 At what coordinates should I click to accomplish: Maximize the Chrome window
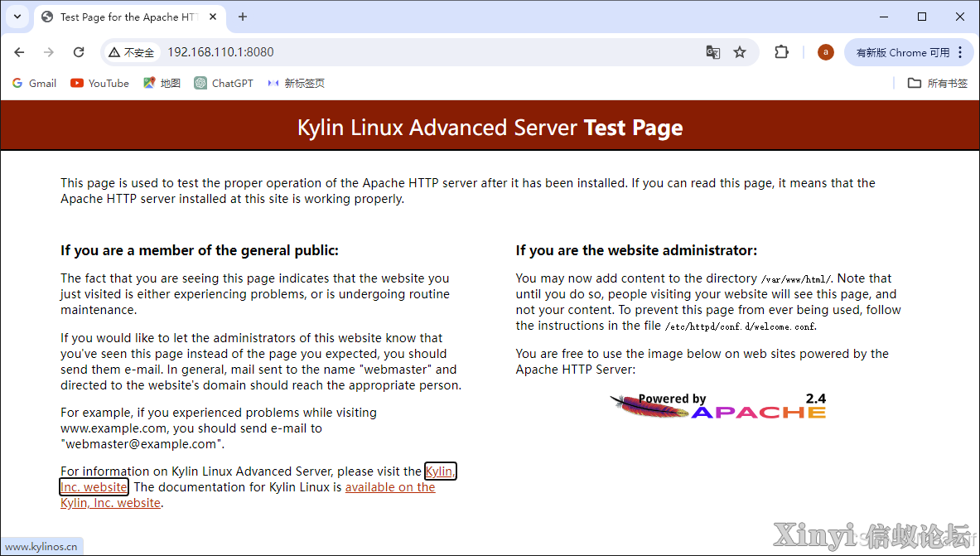922,17
